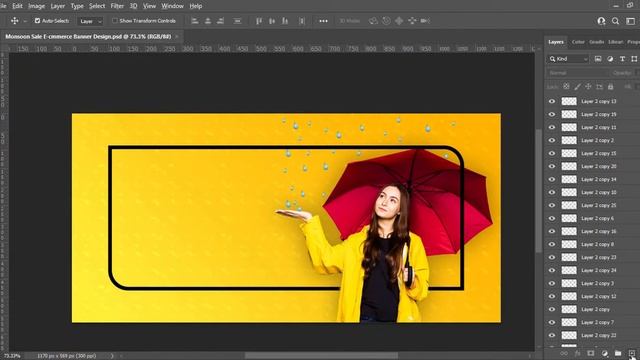Viewport: 640px width, 360px height.
Task: Select Layer 2 copy 2 thumbnail
Action: (x=569, y=140)
